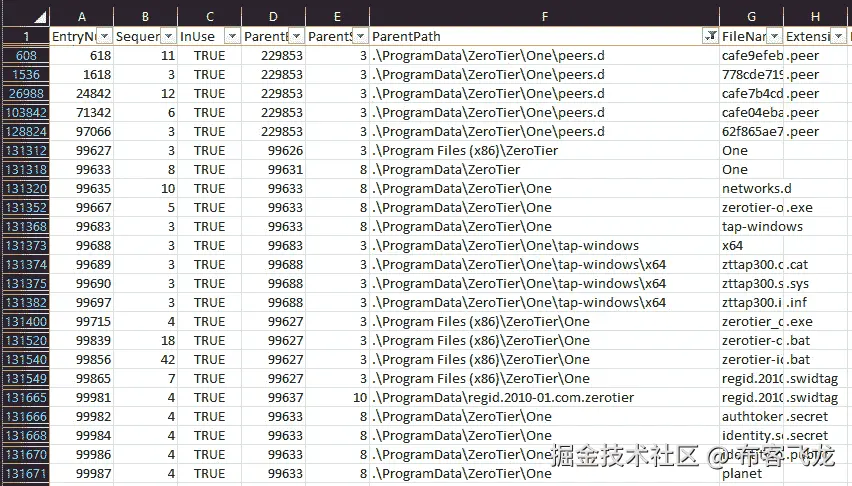Click parent entry cell showing 99626
Image resolution: width=852 pixels, height=486 pixels.
[273, 151]
